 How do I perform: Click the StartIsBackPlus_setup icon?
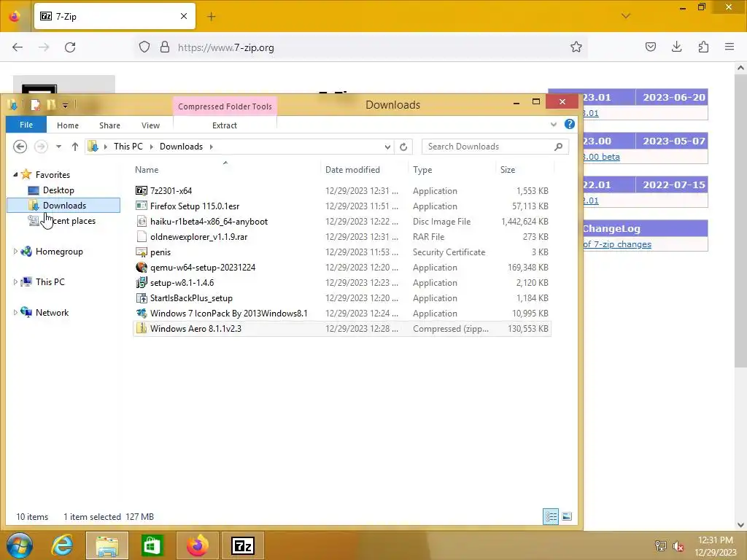point(141,298)
